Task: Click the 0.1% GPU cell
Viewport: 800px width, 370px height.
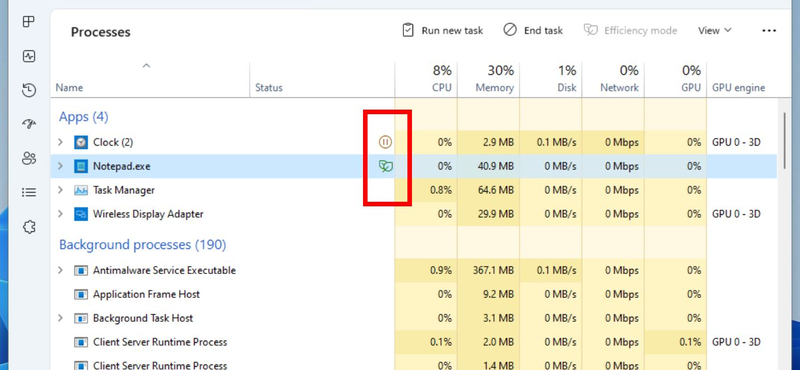Action: coord(675,342)
